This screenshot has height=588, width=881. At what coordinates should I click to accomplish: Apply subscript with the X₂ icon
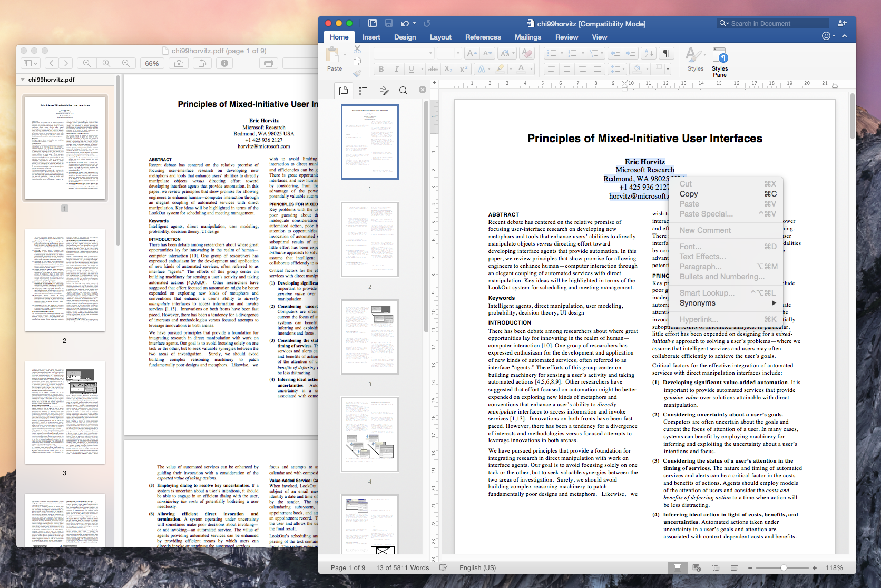click(x=448, y=69)
